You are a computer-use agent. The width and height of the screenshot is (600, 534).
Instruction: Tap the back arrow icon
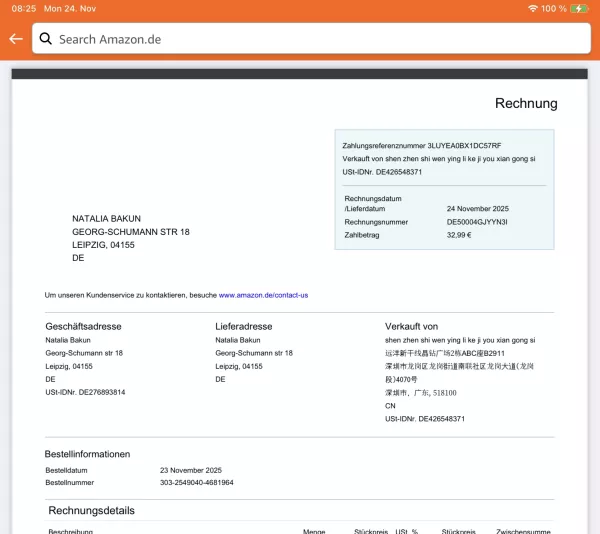[16, 39]
